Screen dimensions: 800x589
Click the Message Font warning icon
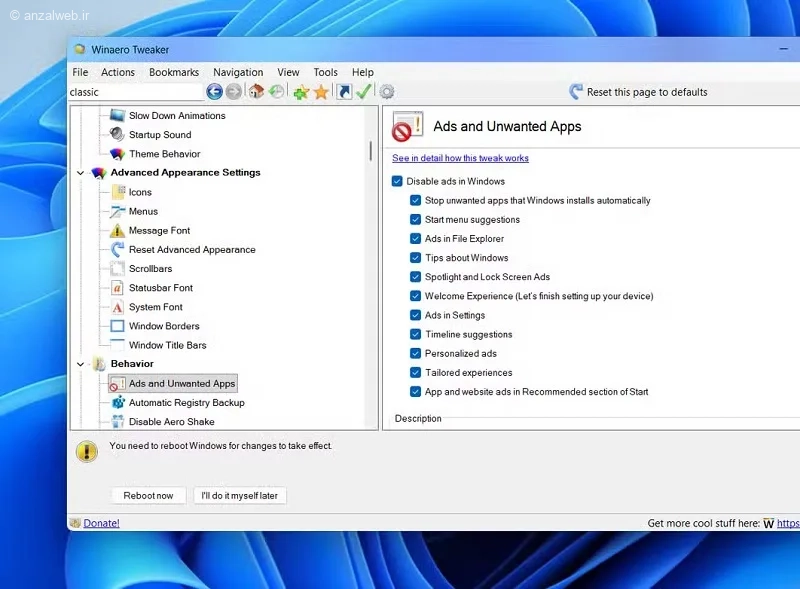click(117, 231)
